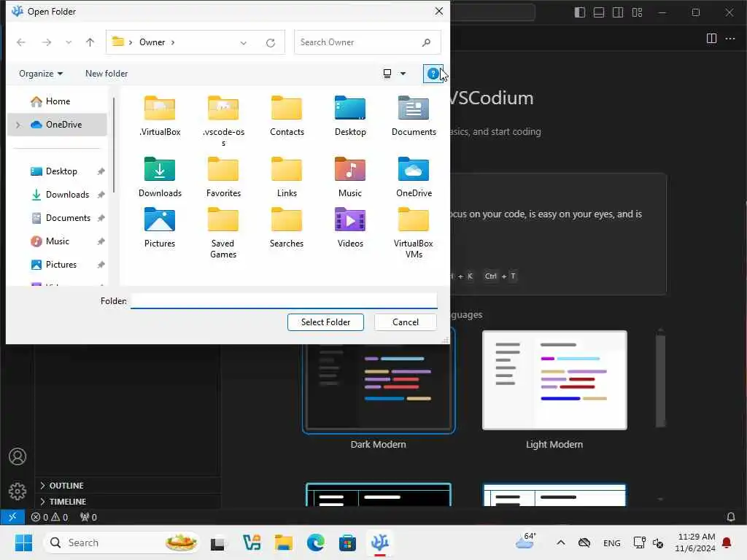Viewport: 747px width, 560px height.
Task: Expand the TIMELINE section
Action: coord(42,502)
